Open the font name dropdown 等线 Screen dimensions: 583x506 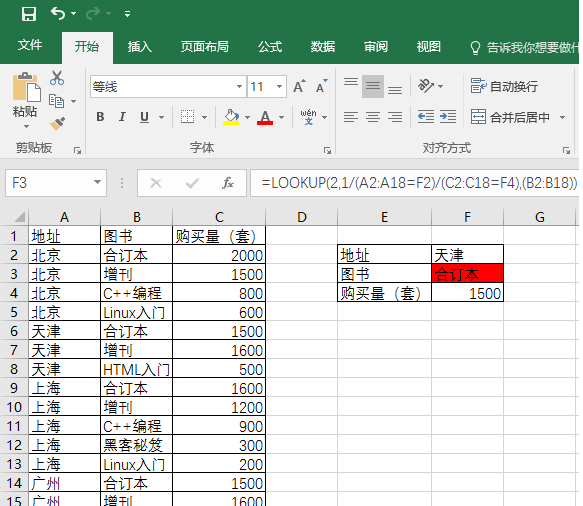(239, 87)
